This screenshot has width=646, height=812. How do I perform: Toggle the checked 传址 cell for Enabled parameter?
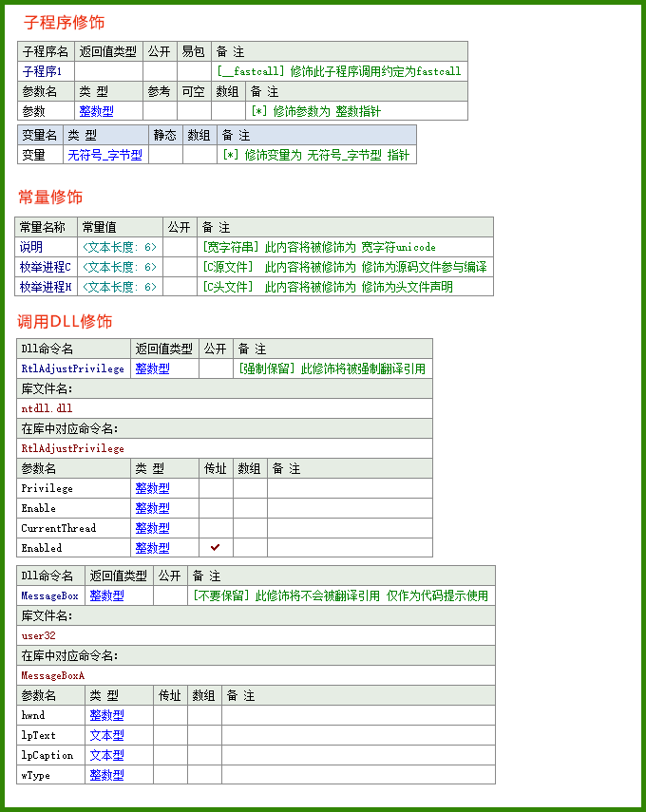tap(216, 547)
